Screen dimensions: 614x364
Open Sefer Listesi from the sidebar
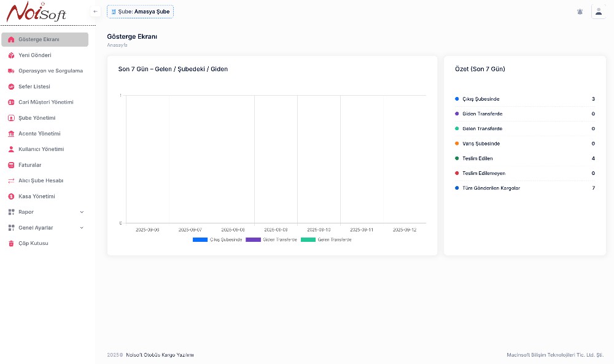pyautogui.click(x=34, y=87)
